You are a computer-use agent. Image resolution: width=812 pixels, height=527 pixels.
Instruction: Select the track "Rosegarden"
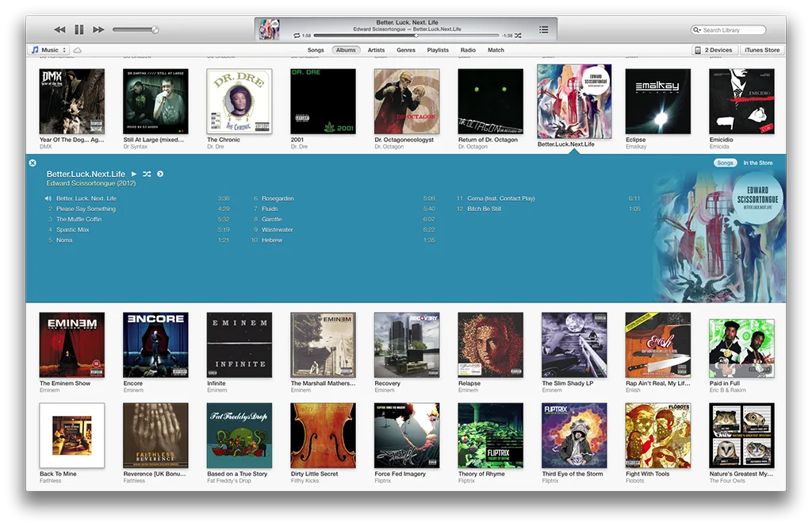pyautogui.click(x=278, y=198)
